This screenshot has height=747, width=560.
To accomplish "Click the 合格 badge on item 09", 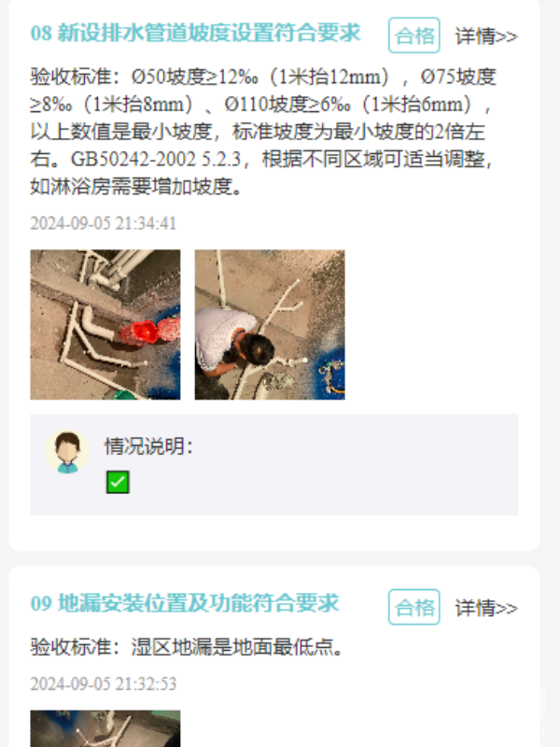I will tap(413, 607).
